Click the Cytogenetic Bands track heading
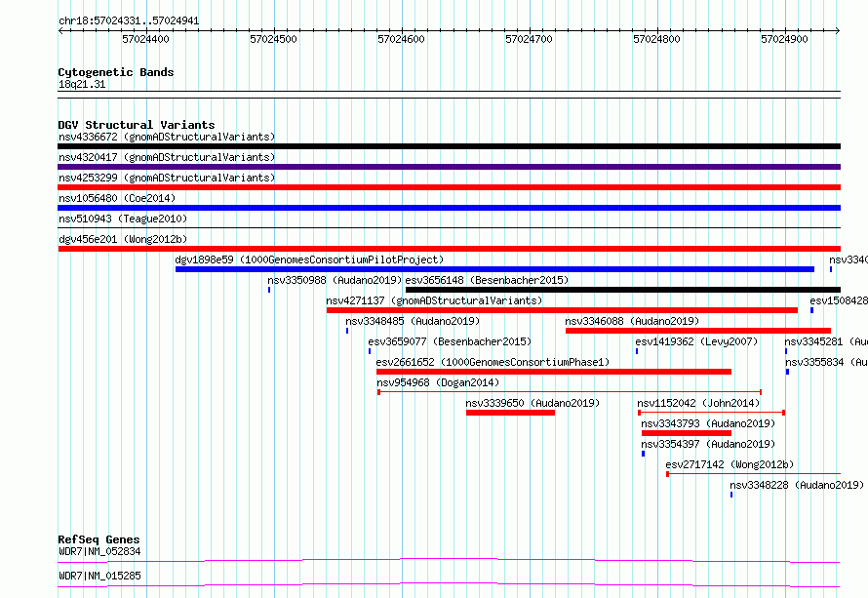 [x=116, y=72]
